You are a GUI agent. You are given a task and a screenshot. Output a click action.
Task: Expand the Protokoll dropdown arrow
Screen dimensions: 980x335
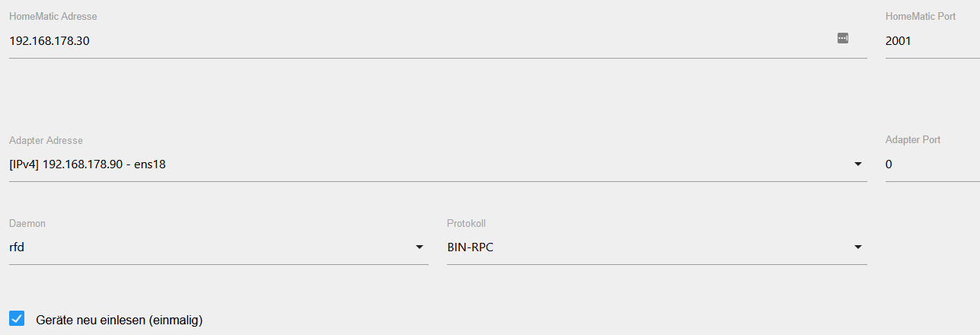pos(858,247)
